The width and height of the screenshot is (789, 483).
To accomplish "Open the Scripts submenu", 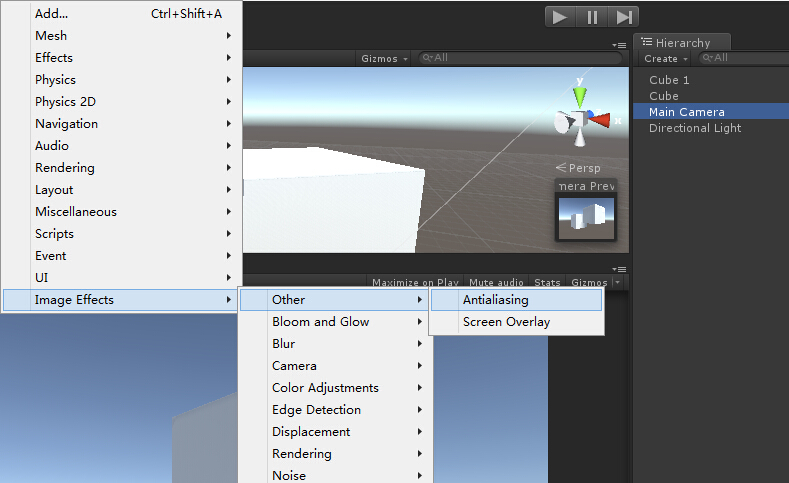I will click(122, 233).
